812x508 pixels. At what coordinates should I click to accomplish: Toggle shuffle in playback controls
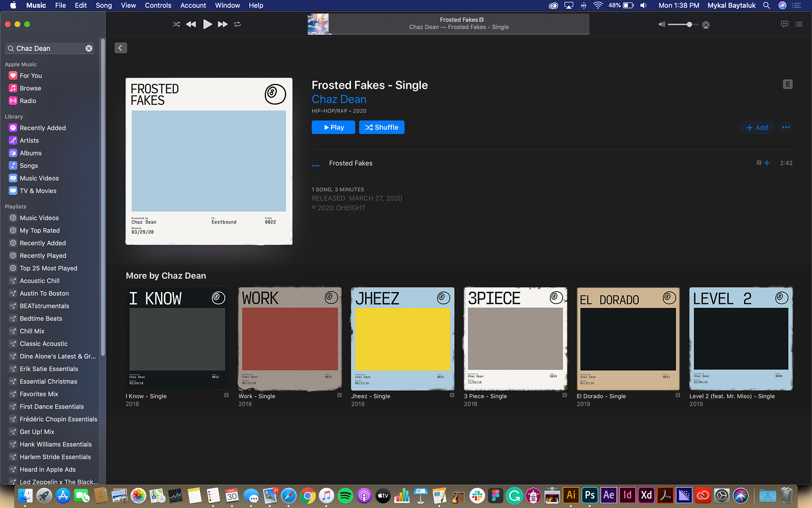pos(176,24)
